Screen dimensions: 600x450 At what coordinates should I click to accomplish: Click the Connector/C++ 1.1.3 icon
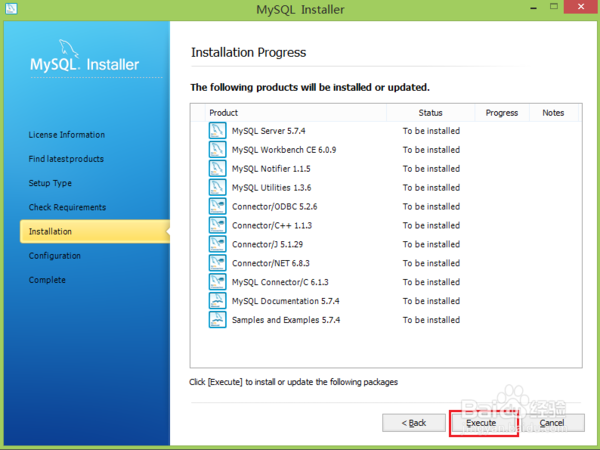(217, 225)
